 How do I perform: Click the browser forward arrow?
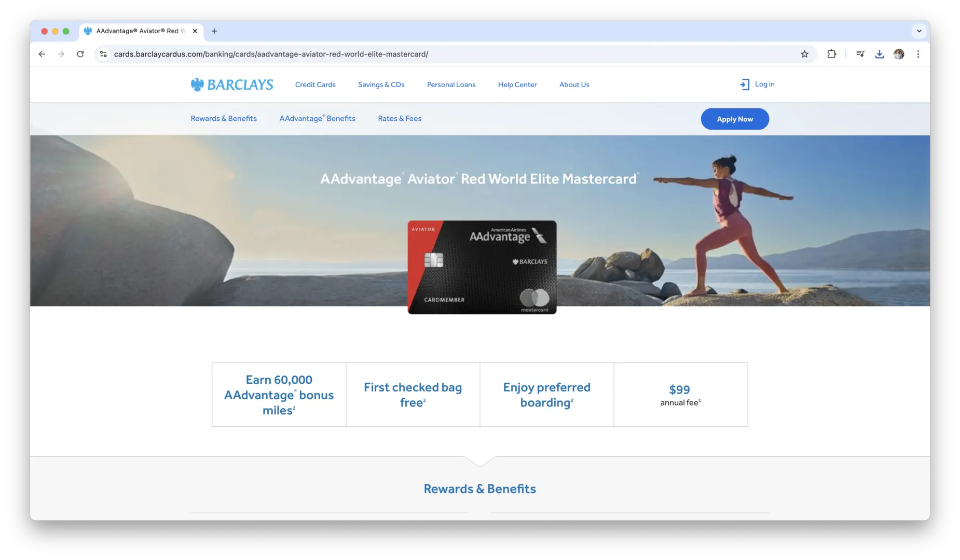(61, 54)
